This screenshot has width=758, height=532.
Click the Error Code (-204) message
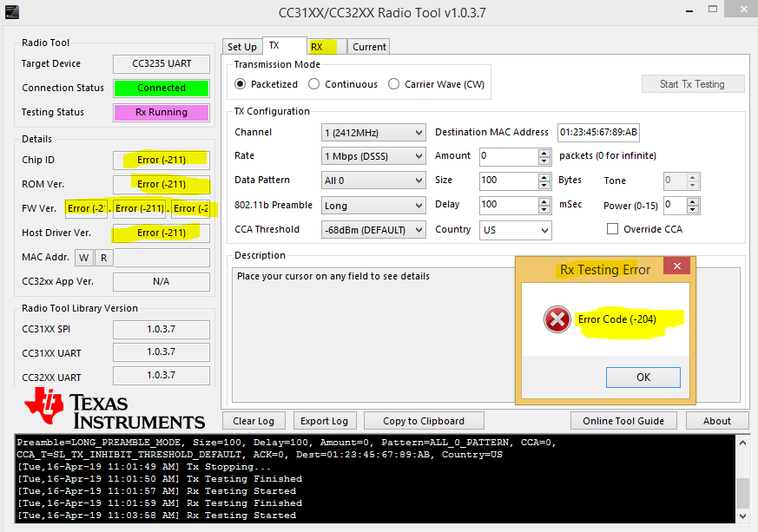point(617,319)
